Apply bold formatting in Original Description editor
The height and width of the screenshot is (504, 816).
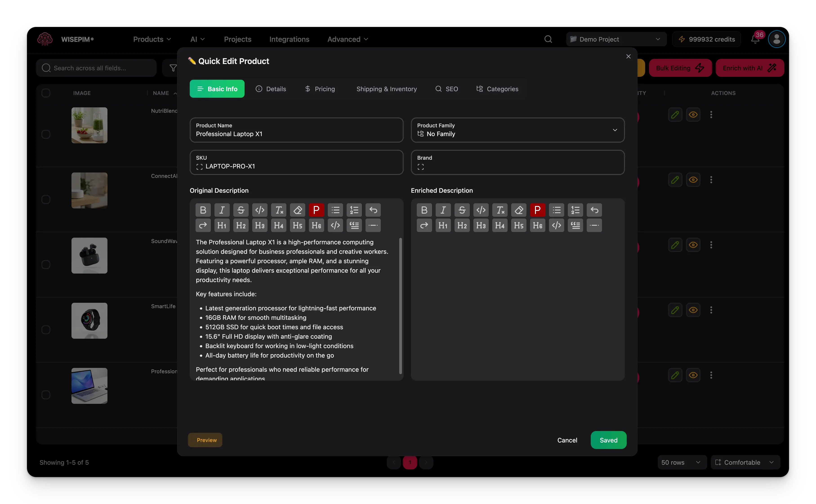(x=203, y=210)
